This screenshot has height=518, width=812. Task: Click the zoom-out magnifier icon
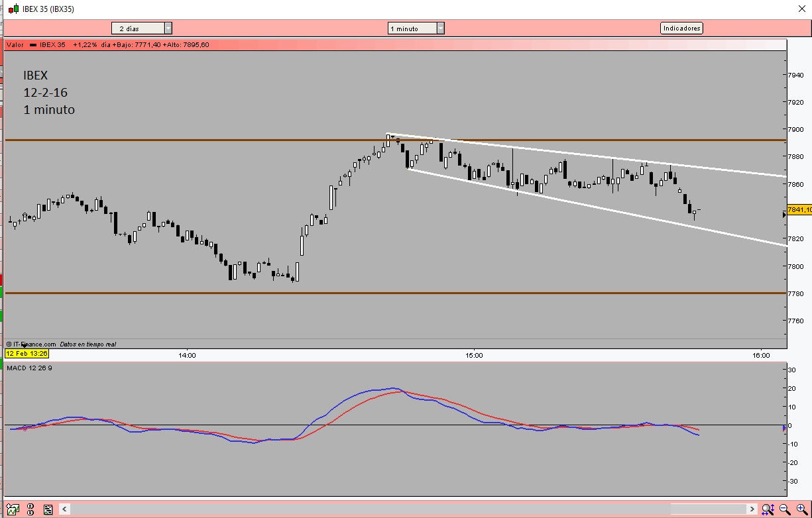coord(785,509)
